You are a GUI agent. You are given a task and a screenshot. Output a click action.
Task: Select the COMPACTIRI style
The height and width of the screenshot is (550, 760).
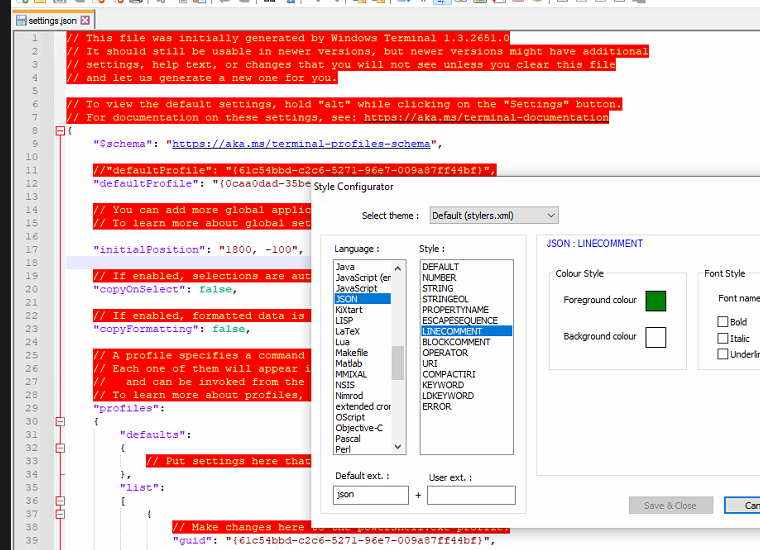(449, 374)
